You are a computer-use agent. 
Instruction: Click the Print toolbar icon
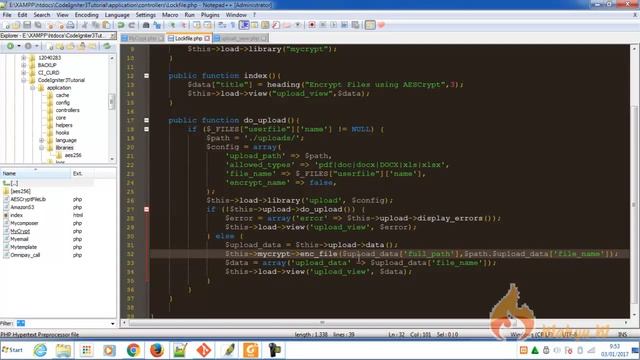tap(70, 25)
